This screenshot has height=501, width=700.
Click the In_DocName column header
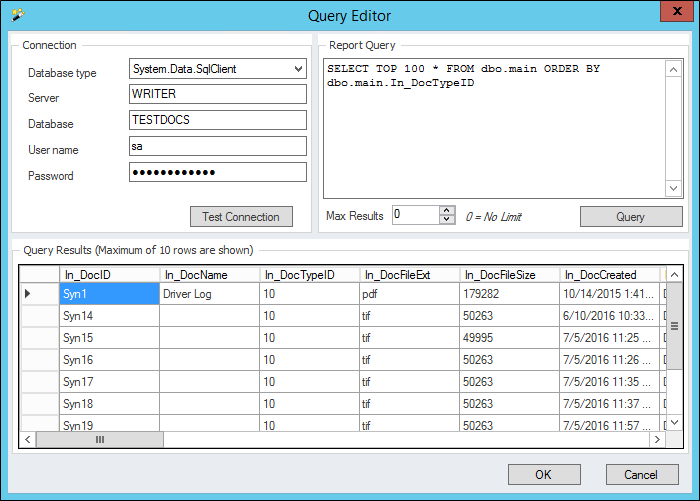point(209,275)
